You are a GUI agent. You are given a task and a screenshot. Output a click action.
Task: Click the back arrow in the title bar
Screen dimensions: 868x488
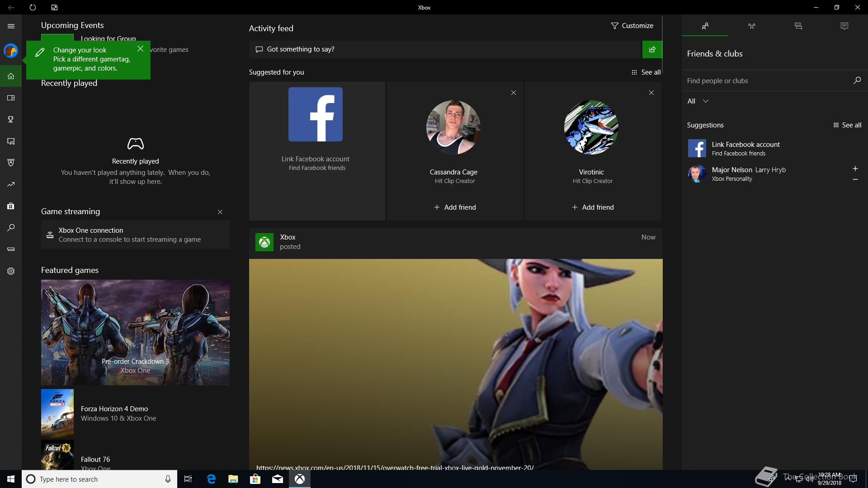[11, 7]
